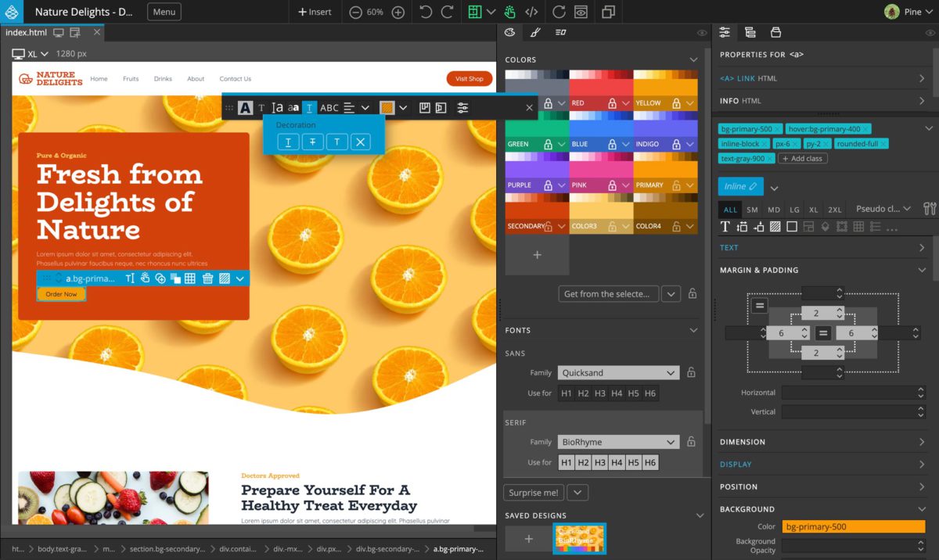Viewport: 939px width, 560px height.
Task: Remove decoration with the X option
Action: pos(360,142)
